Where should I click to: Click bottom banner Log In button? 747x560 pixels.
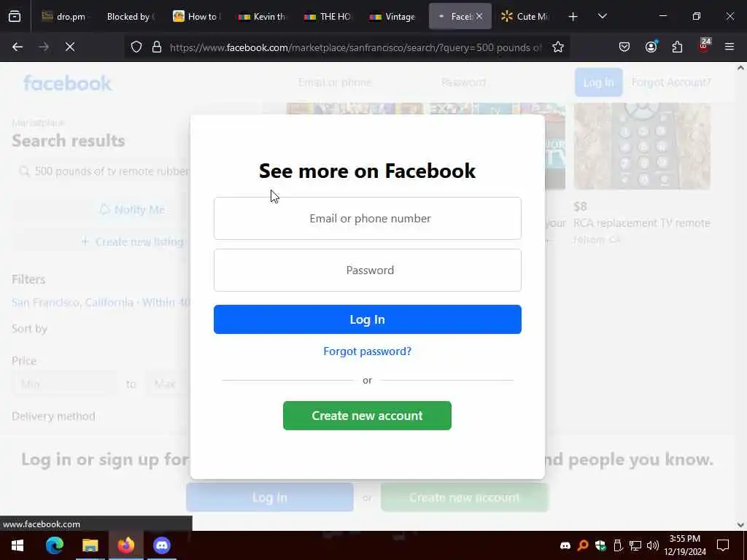click(x=270, y=497)
